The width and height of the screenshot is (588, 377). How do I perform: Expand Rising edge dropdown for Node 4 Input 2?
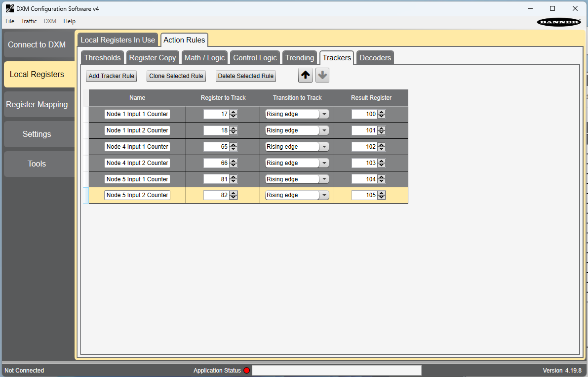[324, 163]
